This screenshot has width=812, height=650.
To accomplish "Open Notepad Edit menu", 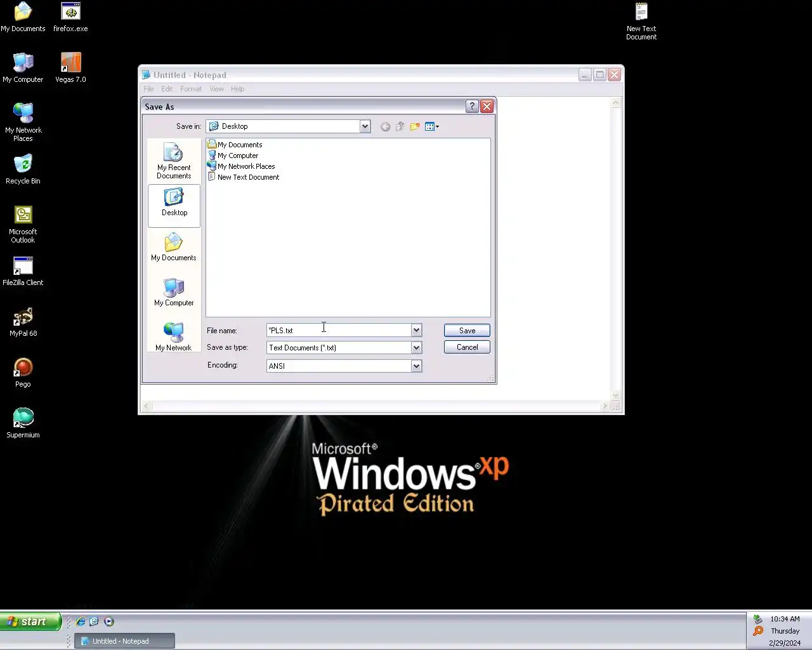I will [x=167, y=89].
